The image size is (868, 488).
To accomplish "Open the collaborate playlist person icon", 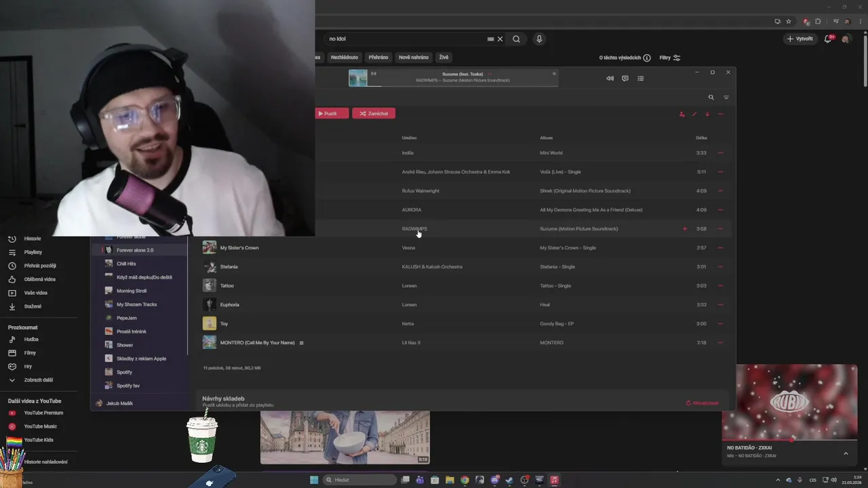I will 682,114.
